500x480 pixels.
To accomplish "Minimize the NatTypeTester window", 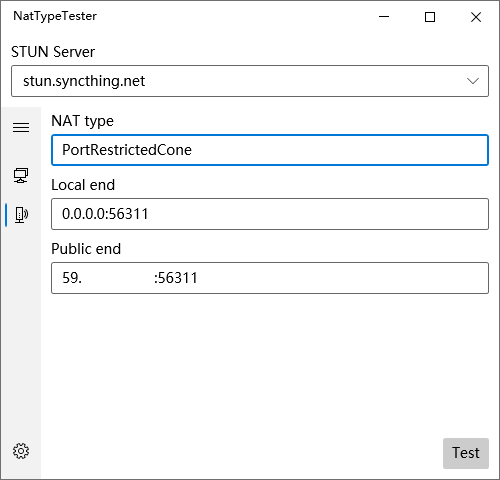I will coord(384,17).
